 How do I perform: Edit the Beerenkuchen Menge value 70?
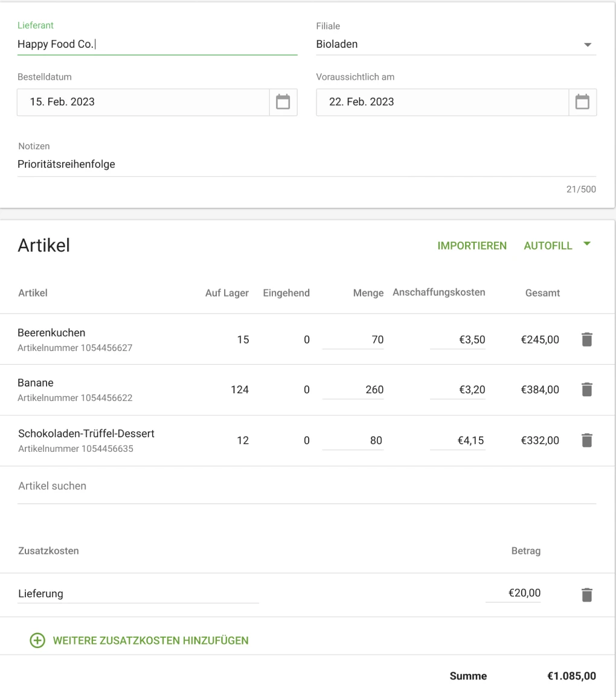tap(353, 339)
